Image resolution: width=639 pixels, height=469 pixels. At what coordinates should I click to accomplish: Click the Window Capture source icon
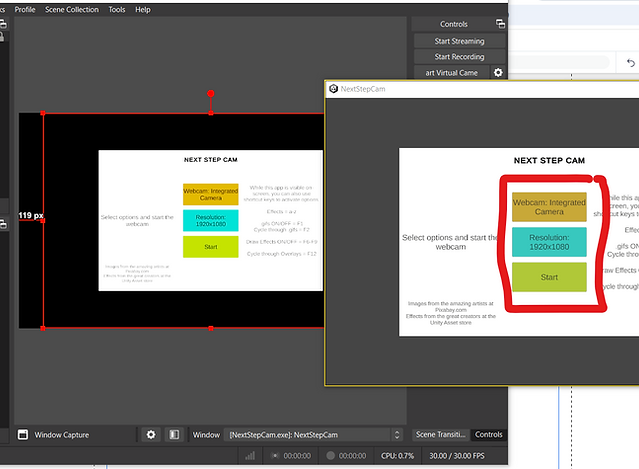click(x=23, y=435)
